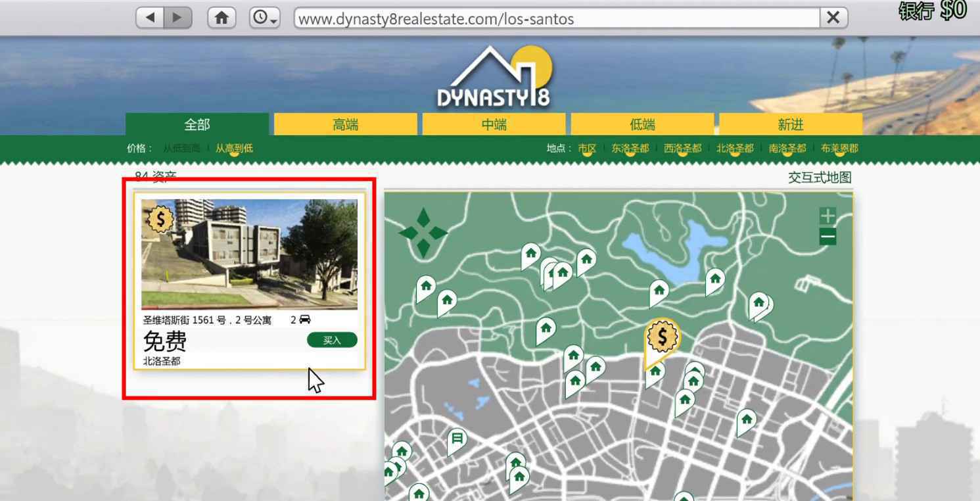Zoom out the map with the minus button
Image resolution: width=980 pixels, height=501 pixels.
[828, 237]
